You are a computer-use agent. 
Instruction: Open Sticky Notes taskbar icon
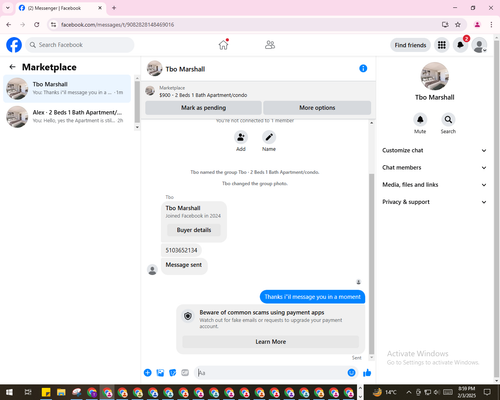46,392
